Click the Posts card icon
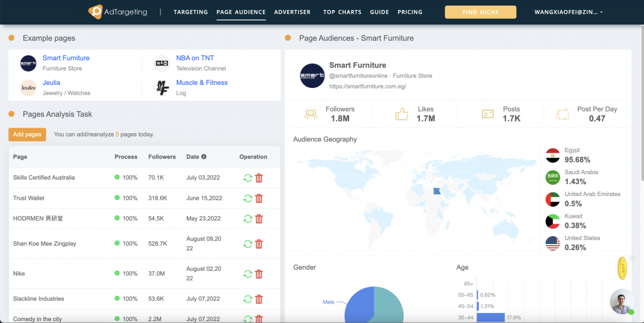 [487, 114]
